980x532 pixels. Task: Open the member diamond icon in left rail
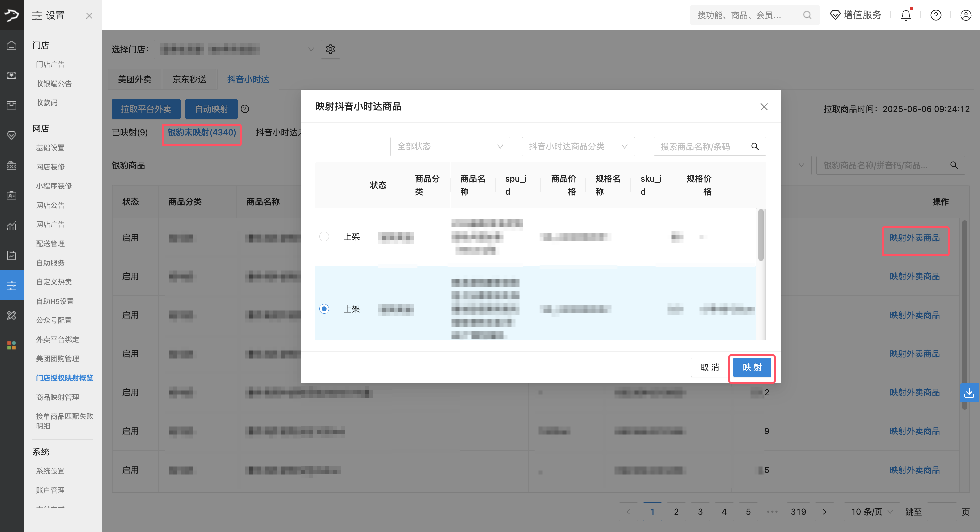click(x=12, y=135)
